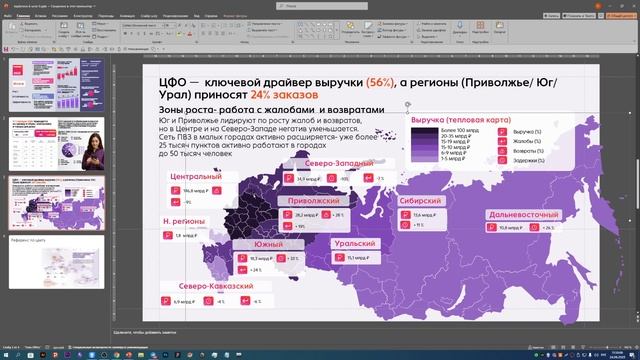This screenshot has width=640, height=360.
Task: Expand the Section (Раздел) dropdown
Action: pyautogui.click(x=102, y=36)
